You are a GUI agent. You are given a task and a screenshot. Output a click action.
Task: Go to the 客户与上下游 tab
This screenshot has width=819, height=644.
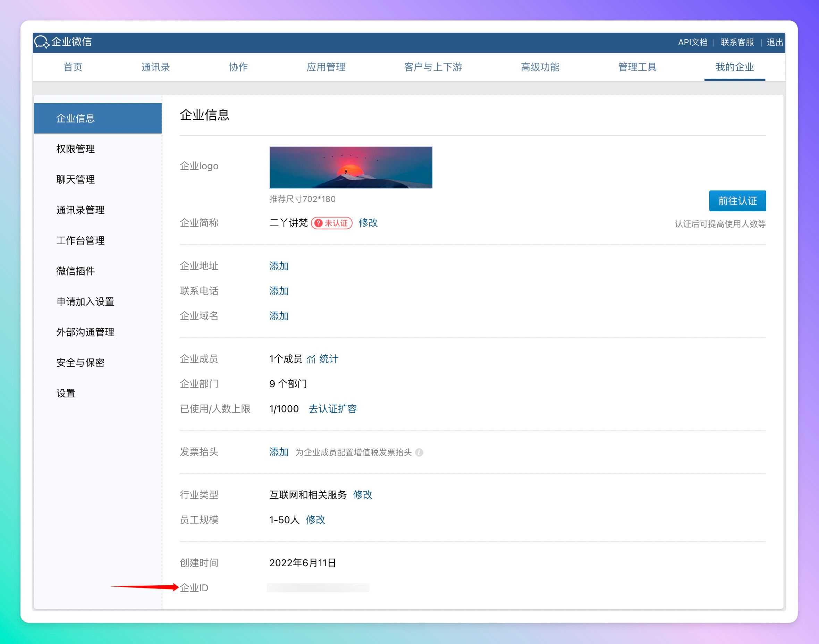(433, 67)
